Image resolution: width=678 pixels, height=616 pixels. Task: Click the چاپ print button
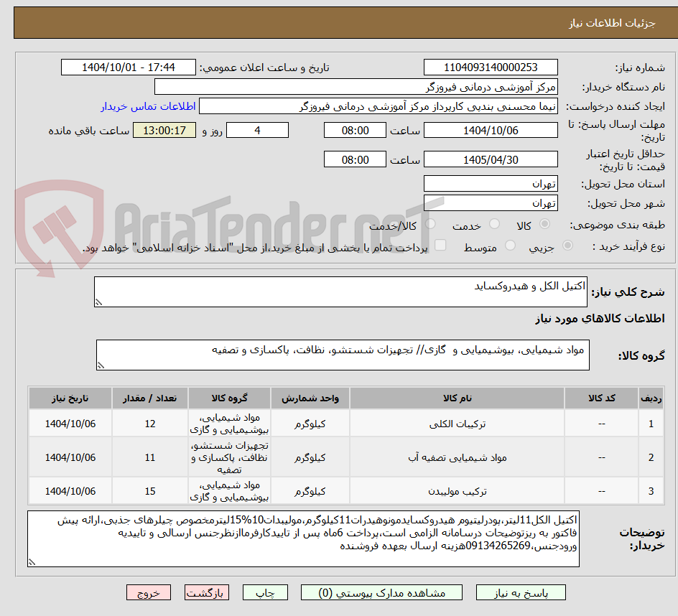[265, 592]
